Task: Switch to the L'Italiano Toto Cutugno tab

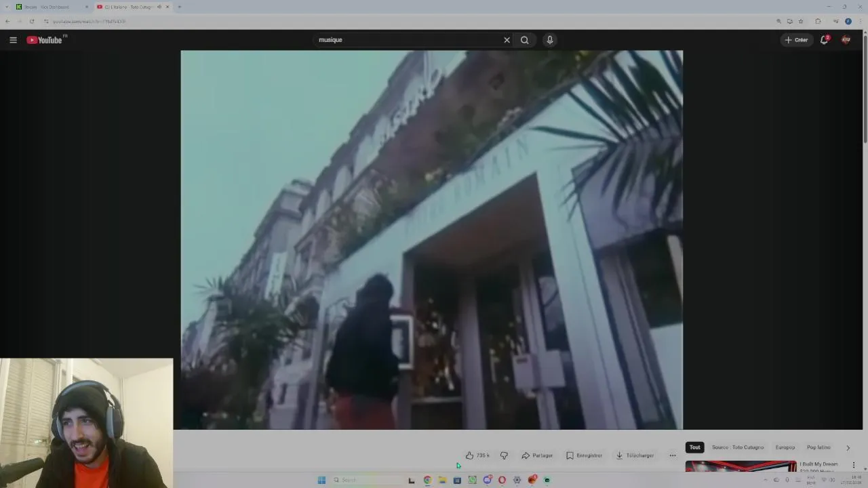Action: point(127,7)
